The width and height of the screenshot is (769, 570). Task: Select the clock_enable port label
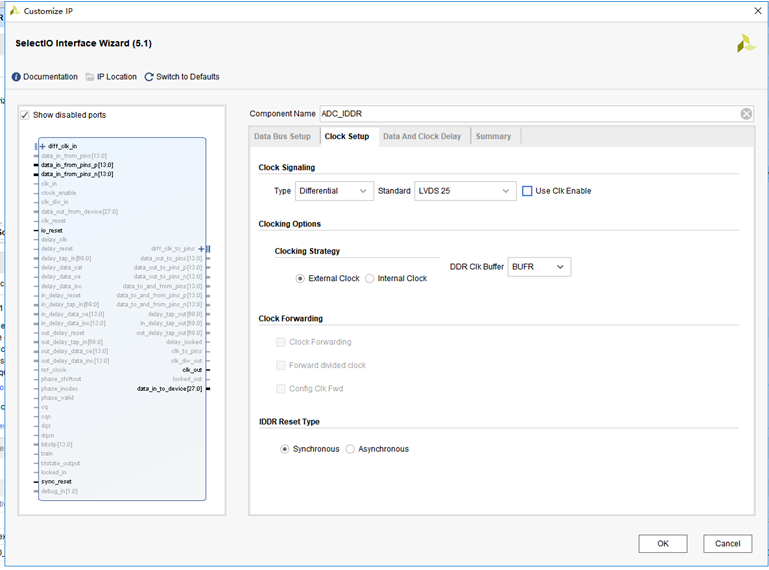click(x=58, y=193)
